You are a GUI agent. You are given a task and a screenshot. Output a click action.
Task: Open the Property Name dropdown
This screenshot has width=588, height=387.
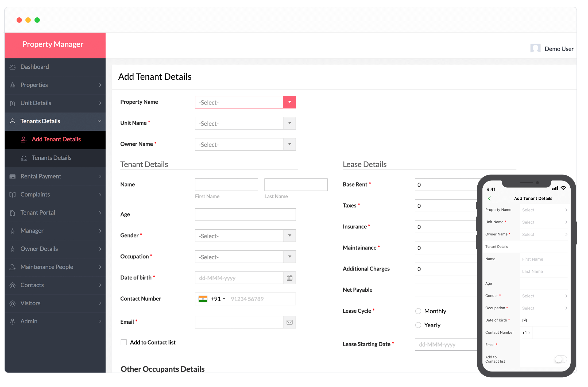click(289, 102)
